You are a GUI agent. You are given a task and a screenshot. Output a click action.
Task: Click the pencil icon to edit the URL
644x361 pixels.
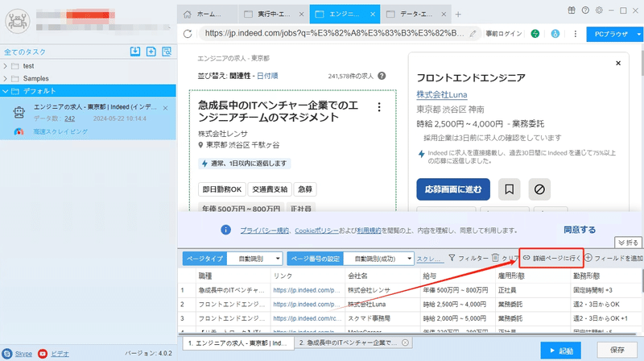[x=473, y=34]
